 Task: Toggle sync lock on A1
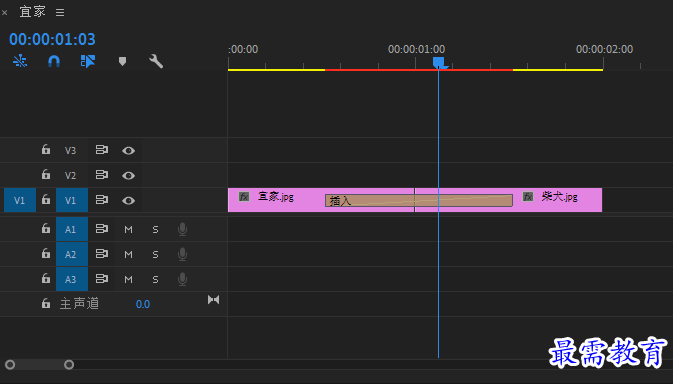tap(102, 229)
